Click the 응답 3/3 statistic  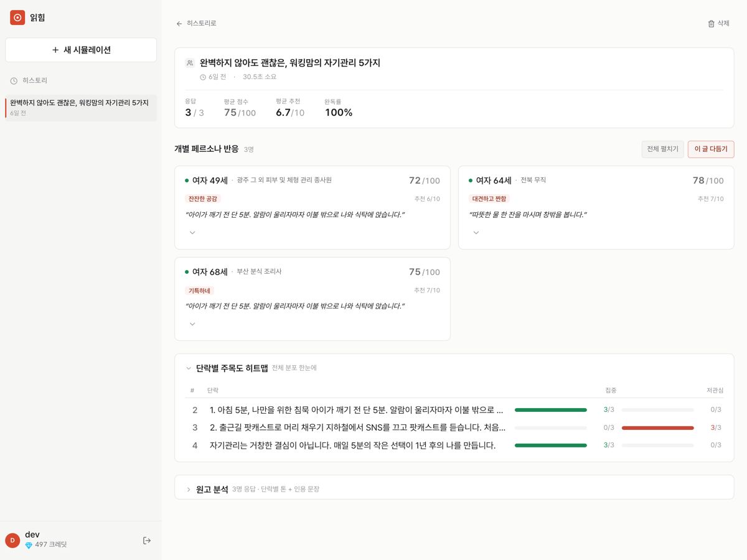point(194,108)
